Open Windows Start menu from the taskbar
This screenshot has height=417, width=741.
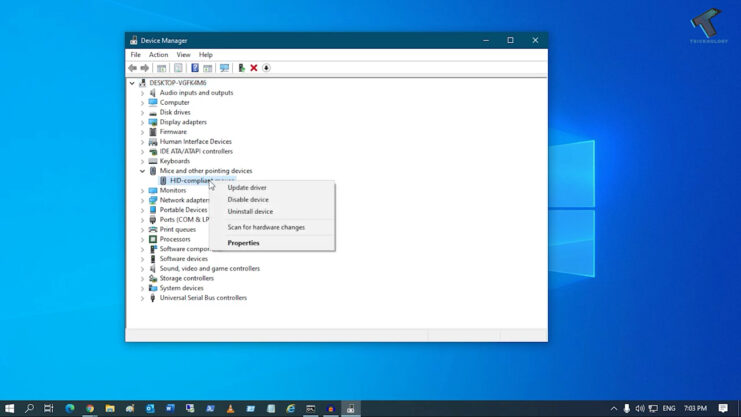coord(10,409)
